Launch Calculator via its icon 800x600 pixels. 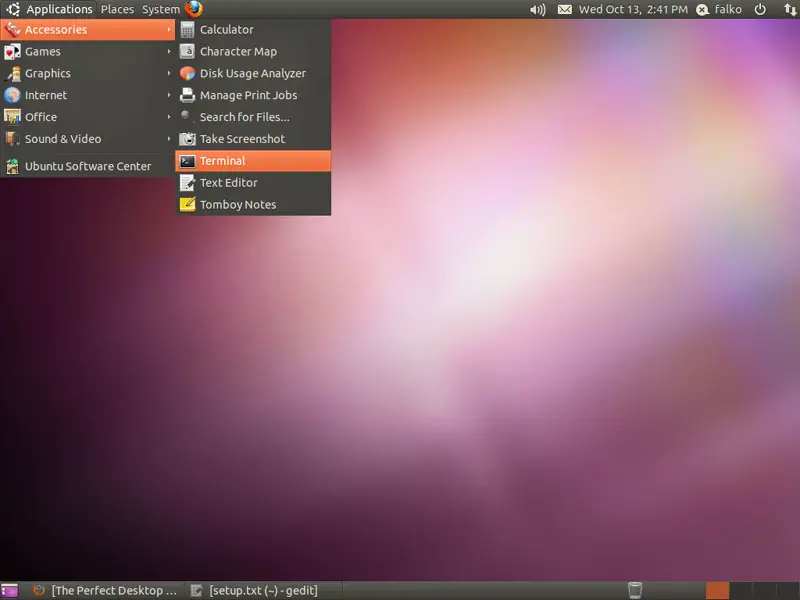(x=187, y=30)
